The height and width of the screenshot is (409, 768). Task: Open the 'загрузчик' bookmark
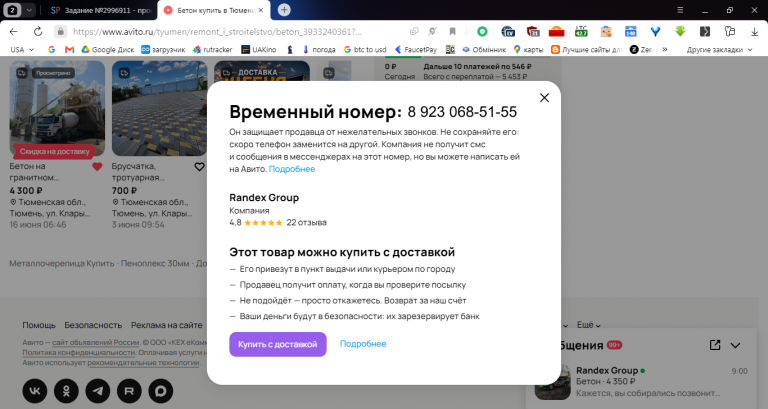(163, 49)
